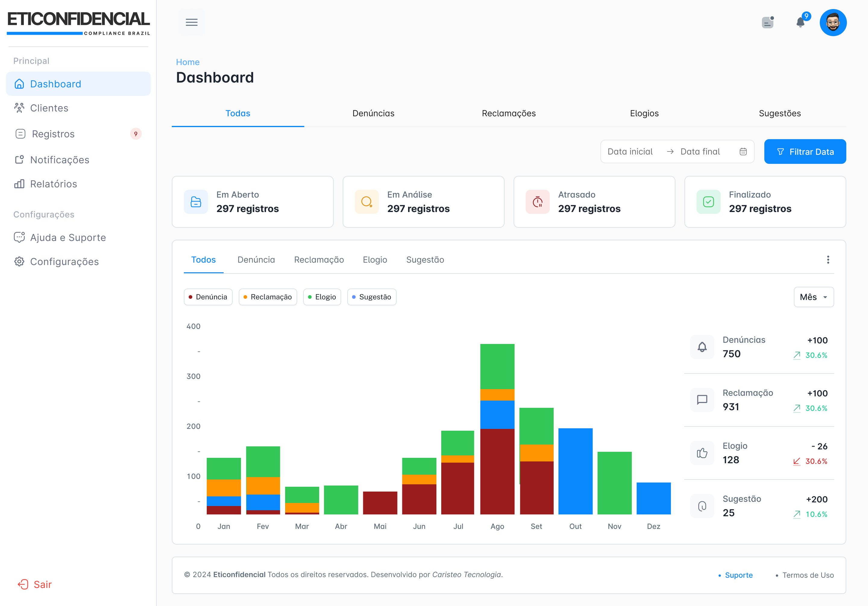Click the Elogio thumbs-up icon
Image resolution: width=868 pixels, height=606 pixels.
point(702,453)
